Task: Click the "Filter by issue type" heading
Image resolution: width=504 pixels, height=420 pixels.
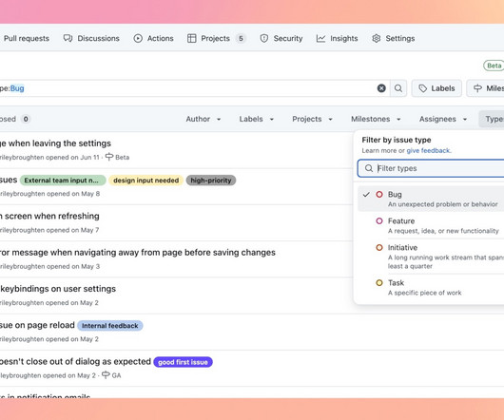Action: point(397,140)
